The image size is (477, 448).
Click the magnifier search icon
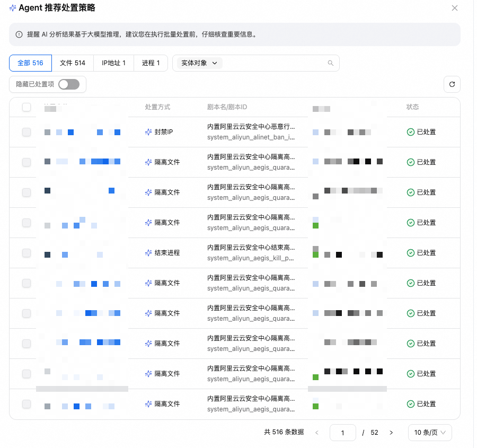330,63
